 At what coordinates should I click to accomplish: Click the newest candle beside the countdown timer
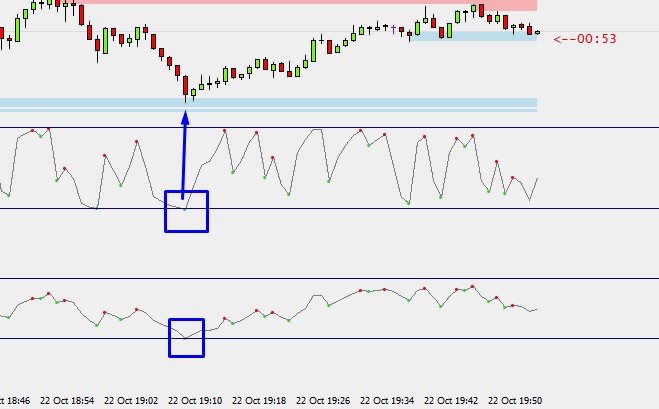(538, 32)
